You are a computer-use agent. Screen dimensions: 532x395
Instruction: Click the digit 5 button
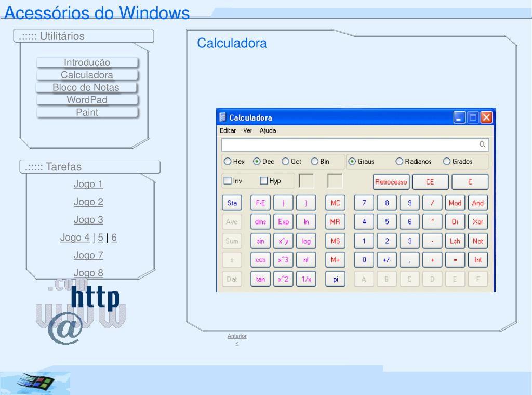(x=387, y=222)
